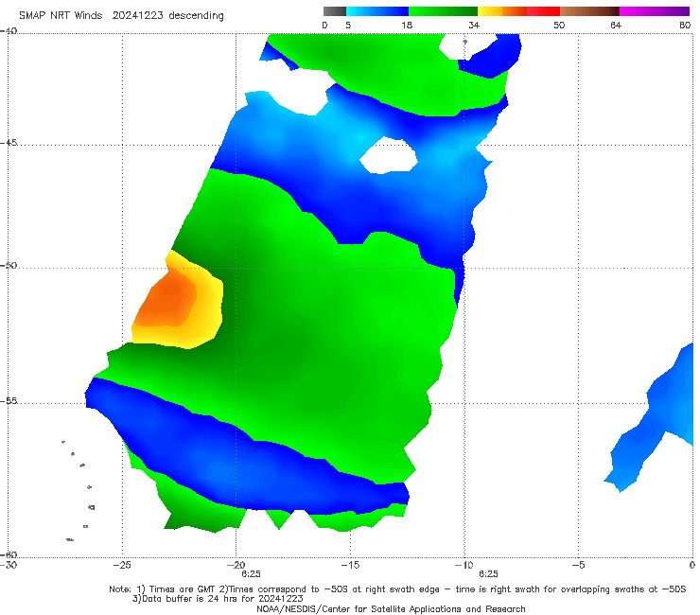
Task: Click the longitude label "-15"
Action: (x=350, y=565)
